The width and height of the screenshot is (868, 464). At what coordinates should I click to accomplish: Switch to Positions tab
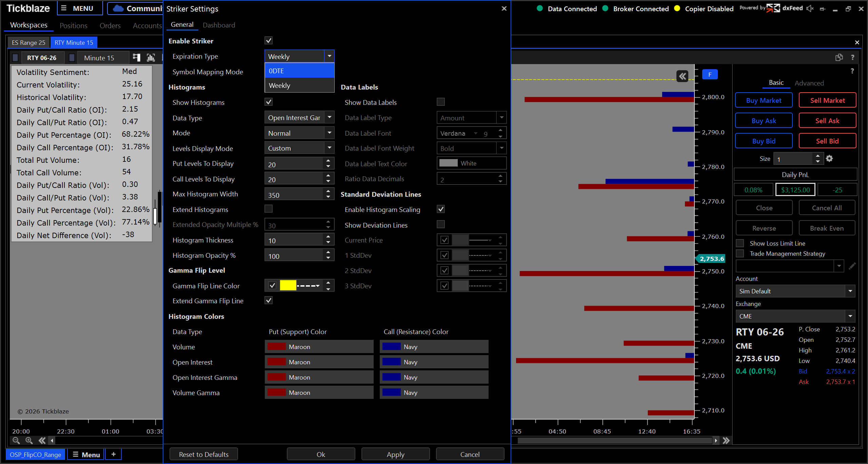pos(73,25)
